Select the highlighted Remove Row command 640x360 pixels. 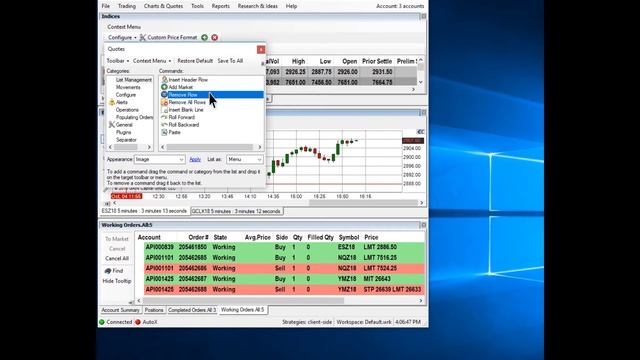click(x=212, y=95)
